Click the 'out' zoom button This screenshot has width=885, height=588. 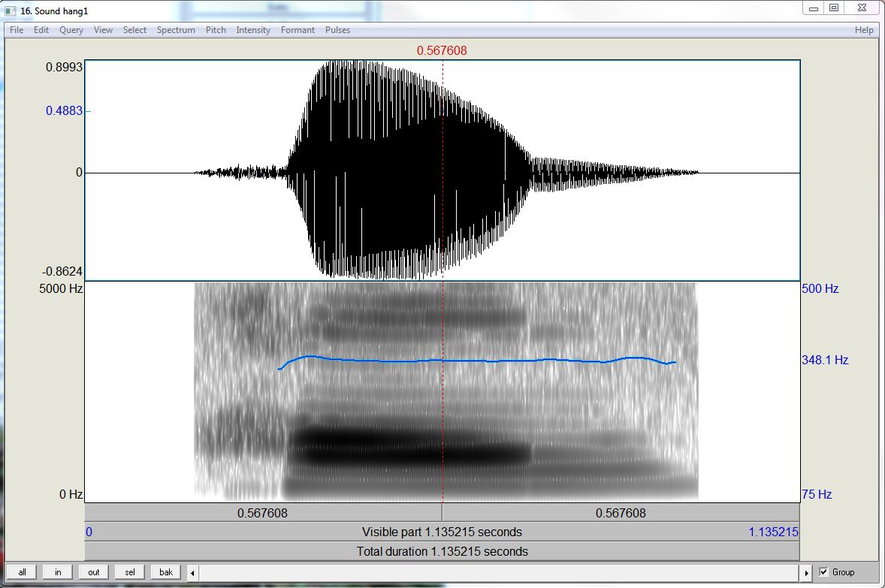94,572
